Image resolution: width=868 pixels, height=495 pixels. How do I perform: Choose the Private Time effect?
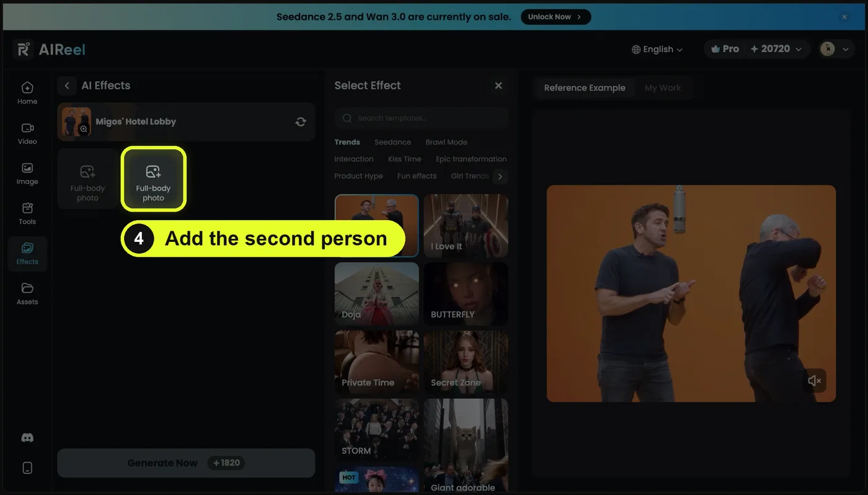(x=377, y=362)
